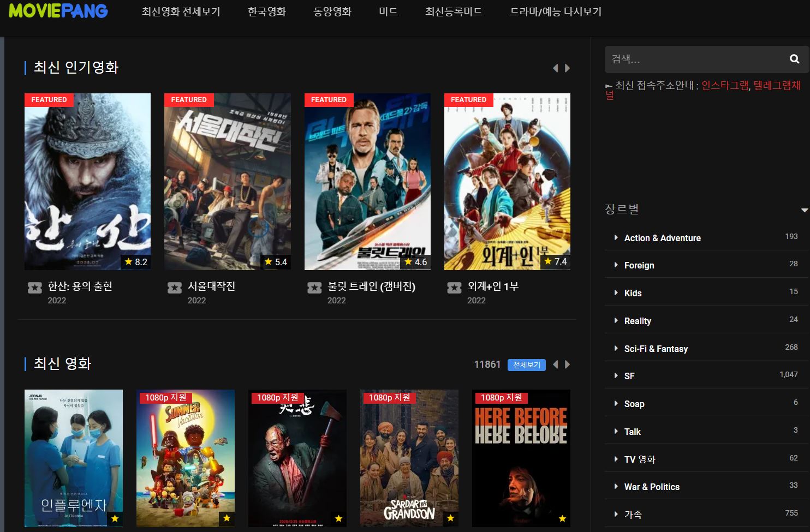Click the star badge on Sardar Grandson poster
Screen dimensions: 810x532
click(451, 518)
